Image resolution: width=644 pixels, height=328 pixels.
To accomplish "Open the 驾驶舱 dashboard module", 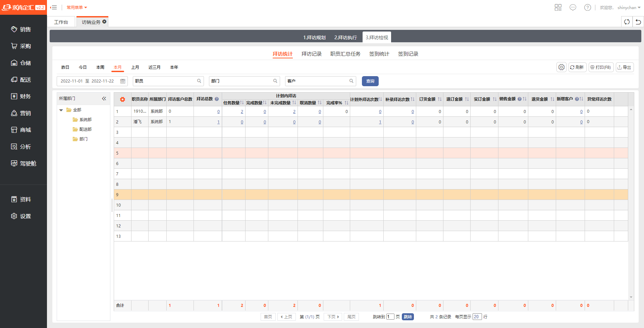I will coord(23,164).
